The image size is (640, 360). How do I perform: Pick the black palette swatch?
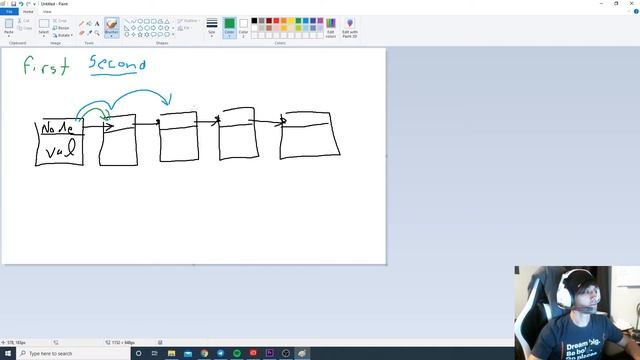click(254, 21)
